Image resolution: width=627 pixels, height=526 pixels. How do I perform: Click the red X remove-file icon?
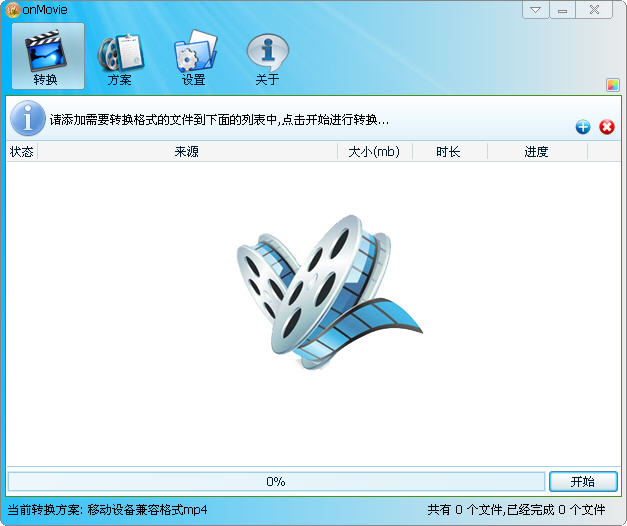[x=607, y=127]
